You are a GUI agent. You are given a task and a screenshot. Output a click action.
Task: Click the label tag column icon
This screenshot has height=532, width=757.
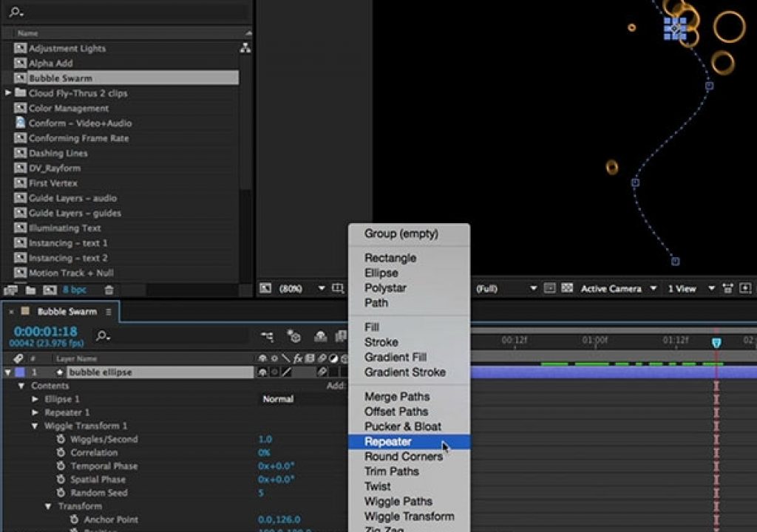coord(18,358)
